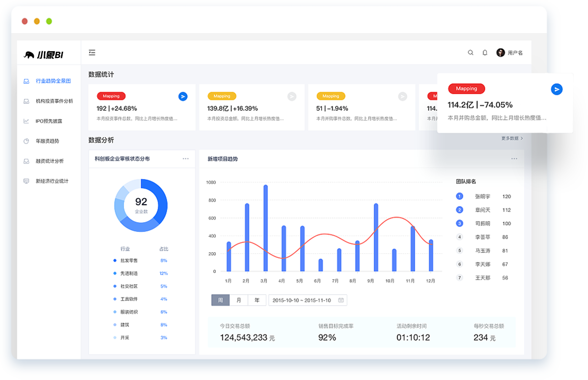Click blue arrow on 192 statistics card
Image resolution: width=588 pixels, height=380 pixels.
coord(183,96)
